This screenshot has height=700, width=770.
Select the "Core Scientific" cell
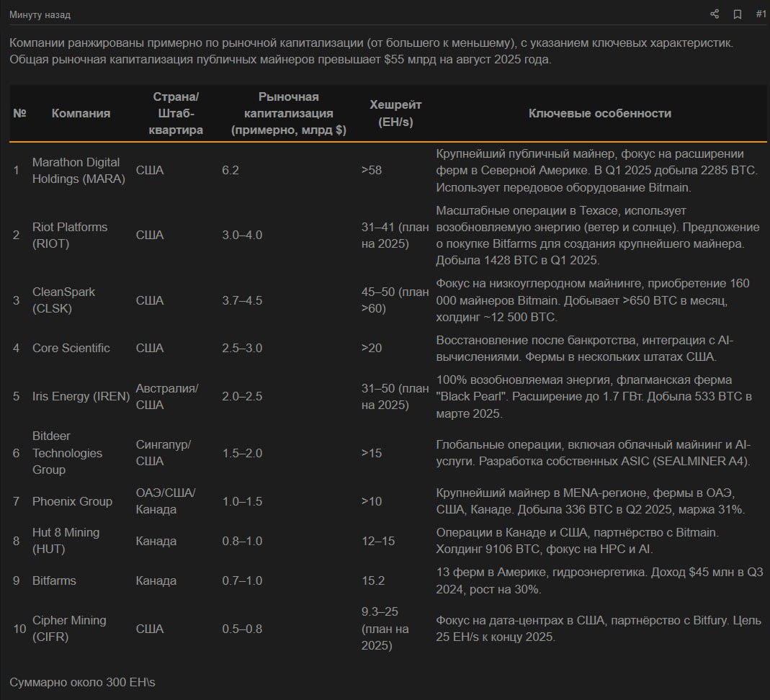point(71,348)
